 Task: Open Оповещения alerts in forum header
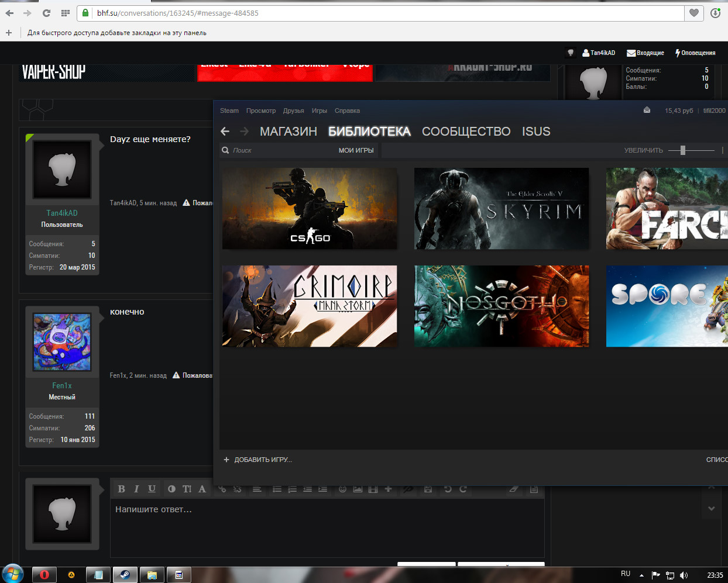click(x=695, y=53)
